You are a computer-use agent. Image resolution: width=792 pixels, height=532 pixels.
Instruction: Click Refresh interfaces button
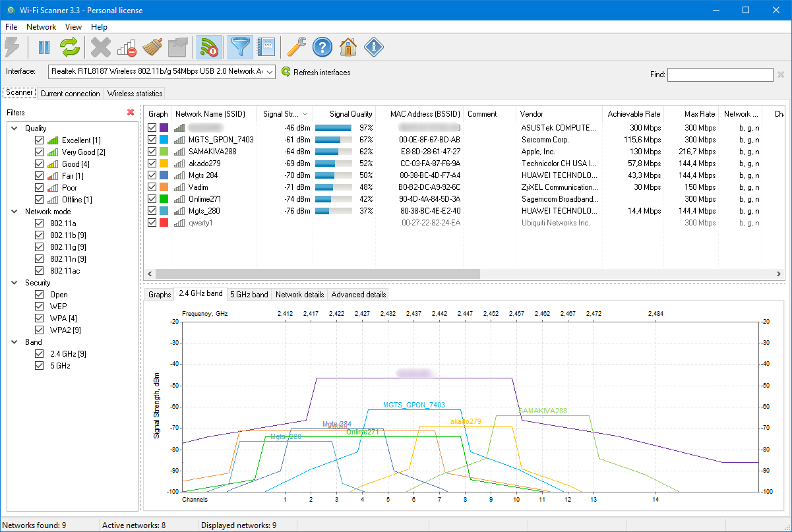316,72
